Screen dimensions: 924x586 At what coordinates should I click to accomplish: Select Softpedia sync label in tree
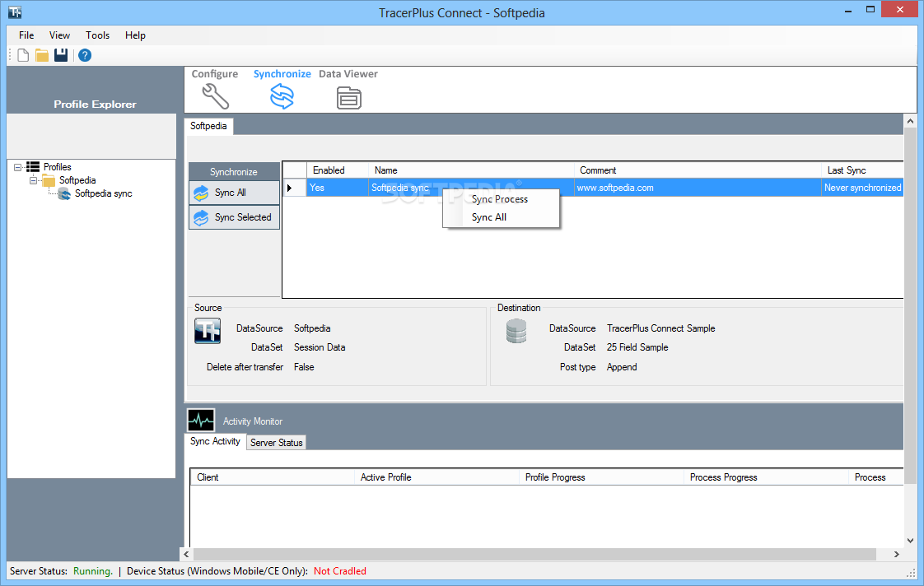(x=103, y=193)
